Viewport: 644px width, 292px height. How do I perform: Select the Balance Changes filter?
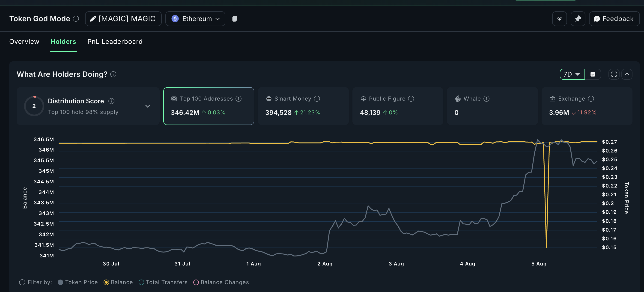coord(196,282)
